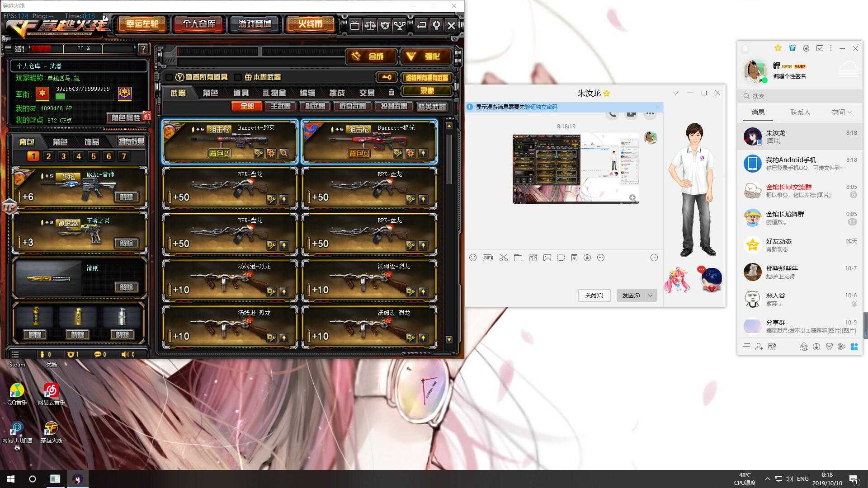Select backpack slot 4
Image resolution: width=868 pixels, height=488 pixels.
pos(79,156)
